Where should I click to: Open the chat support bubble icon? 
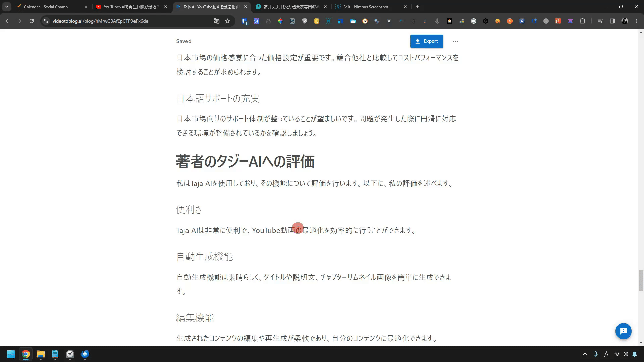point(623,331)
